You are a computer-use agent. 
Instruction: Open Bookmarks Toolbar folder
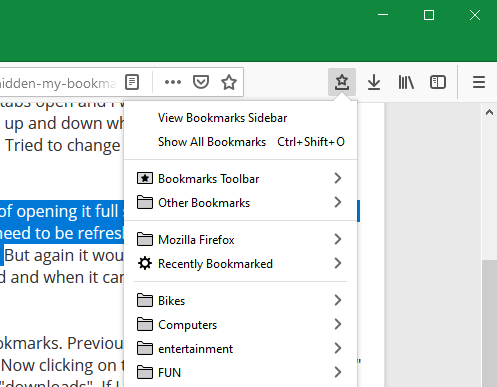[240, 179]
